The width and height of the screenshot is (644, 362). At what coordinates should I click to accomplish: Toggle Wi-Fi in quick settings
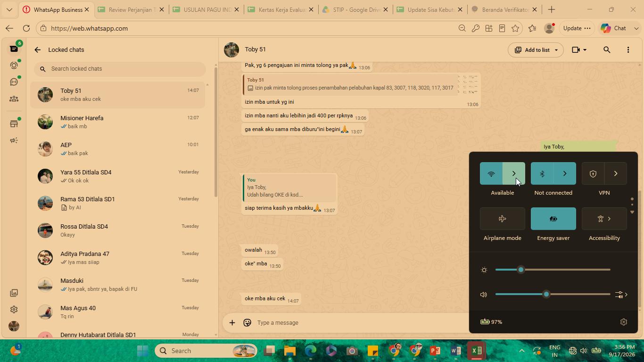pyautogui.click(x=491, y=173)
